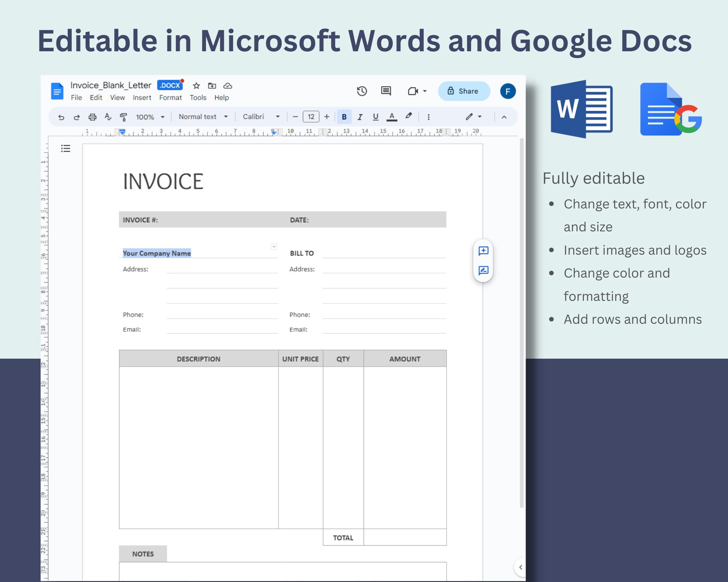
Task: Toggle underline formatting
Action: 376,117
